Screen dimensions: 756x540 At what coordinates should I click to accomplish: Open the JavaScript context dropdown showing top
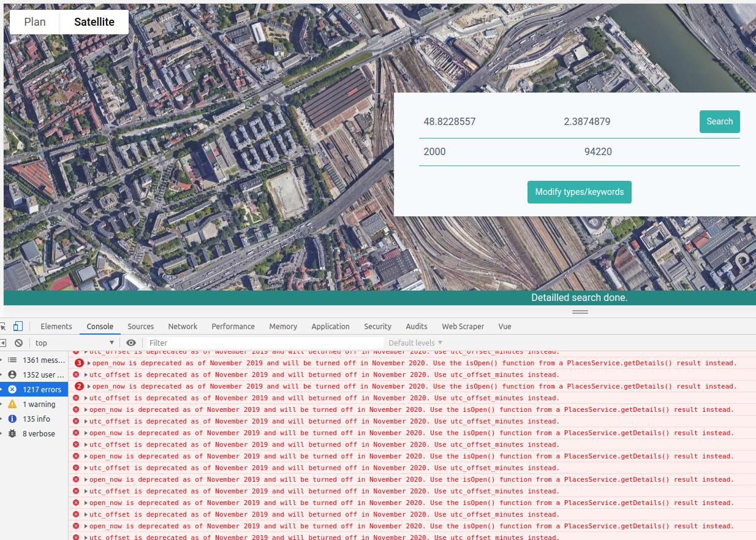[74, 343]
